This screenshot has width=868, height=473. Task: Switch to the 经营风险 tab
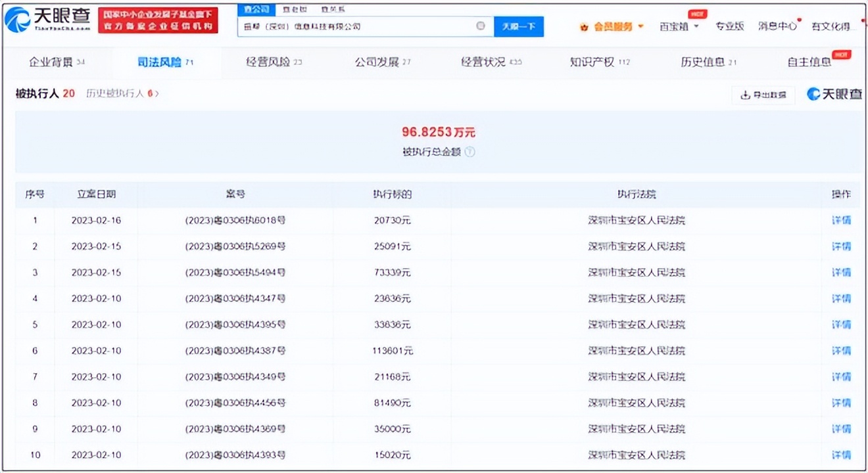click(268, 62)
